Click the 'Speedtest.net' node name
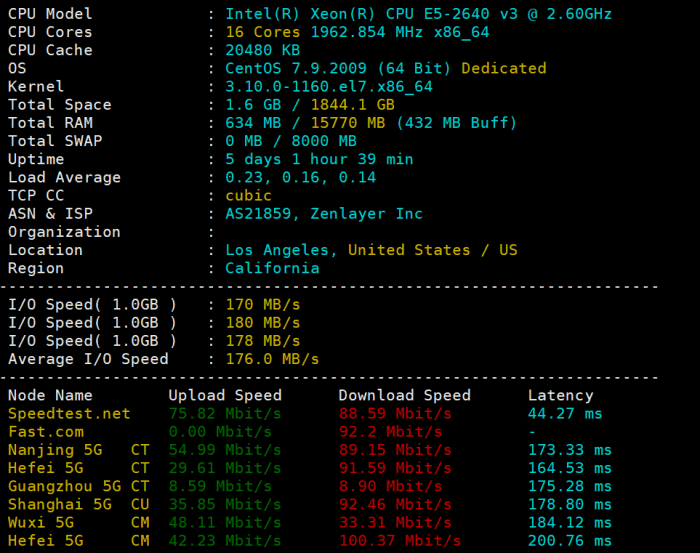Viewport: 700px width, 553px height. (x=69, y=413)
